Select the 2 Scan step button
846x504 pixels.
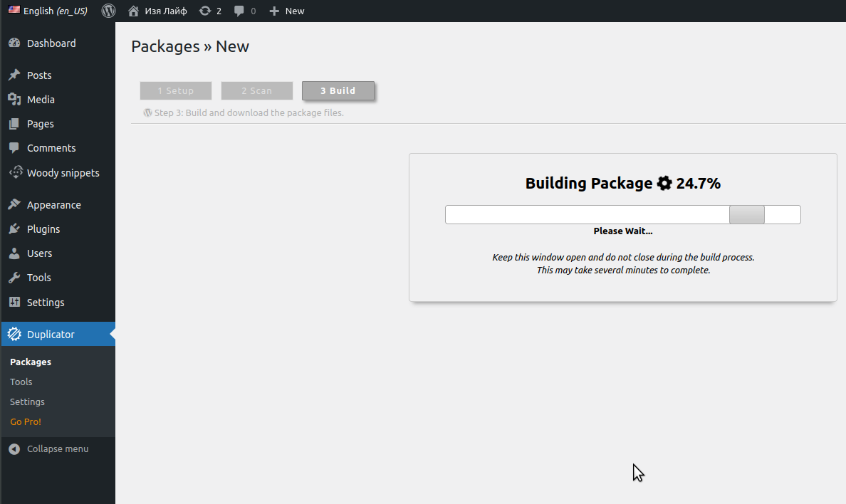[x=257, y=90]
